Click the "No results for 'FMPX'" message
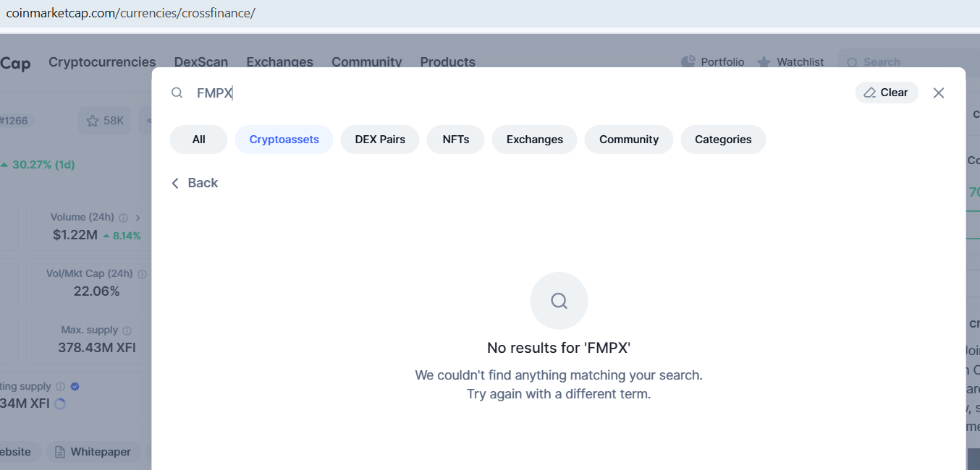 tap(559, 348)
